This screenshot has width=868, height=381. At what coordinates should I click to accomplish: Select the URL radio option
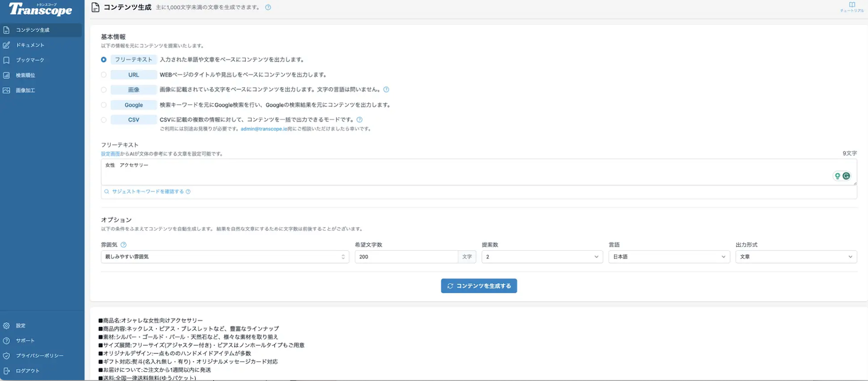point(104,75)
